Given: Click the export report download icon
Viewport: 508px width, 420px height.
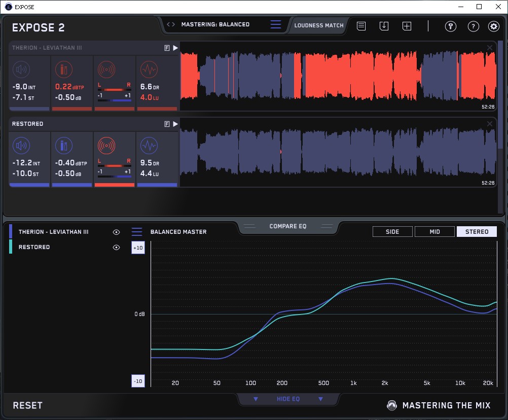Looking at the screenshot, I should [x=384, y=26].
